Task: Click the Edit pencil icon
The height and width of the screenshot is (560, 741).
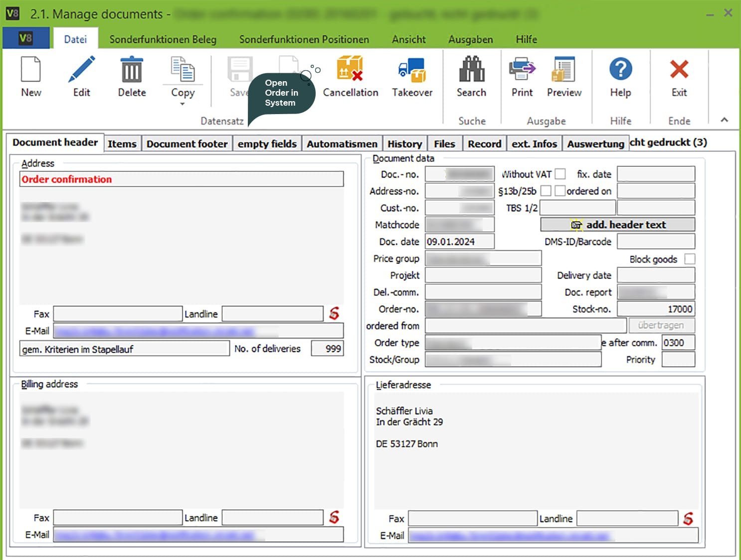Action: pos(82,70)
